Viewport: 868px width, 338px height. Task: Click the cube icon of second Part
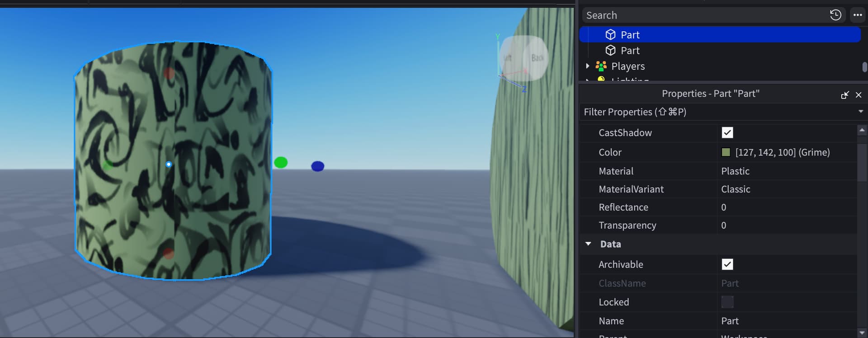click(611, 50)
